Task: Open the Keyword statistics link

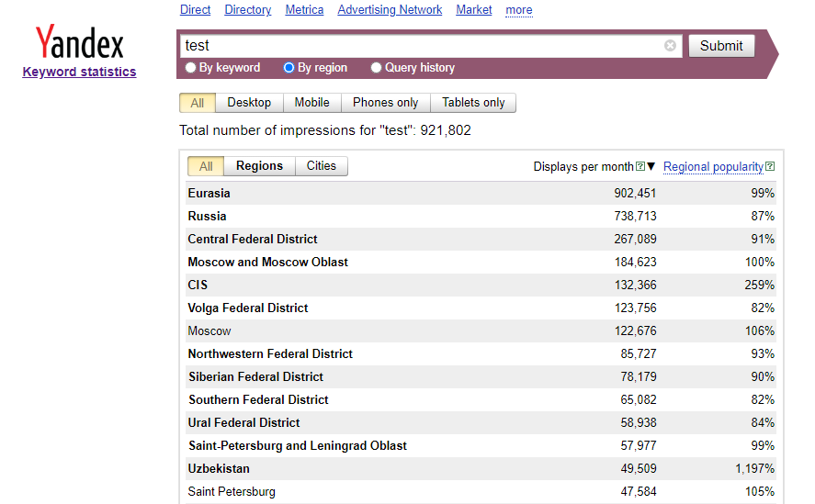Action: coord(79,72)
